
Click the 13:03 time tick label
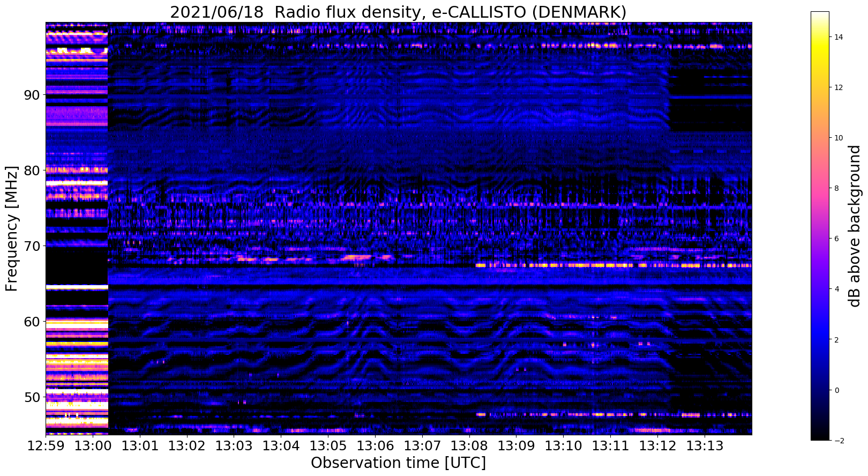pos(234,445)
